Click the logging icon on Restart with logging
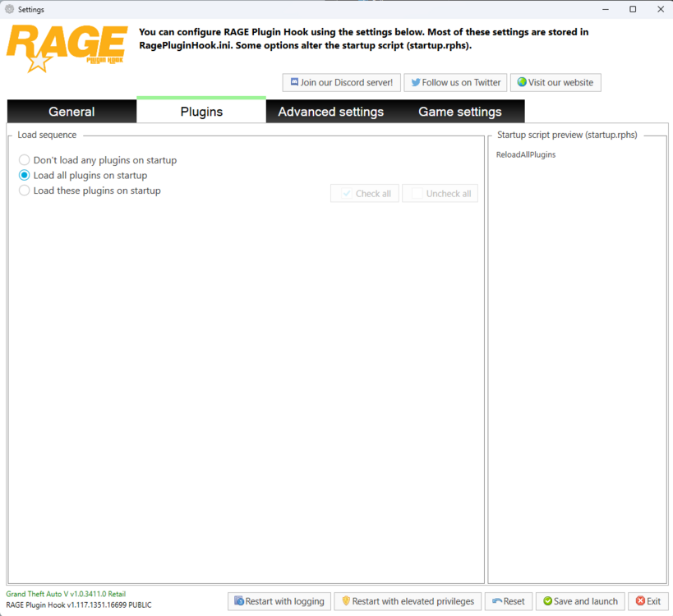Screen dimensions: 673x616 (x=237, y=601)
